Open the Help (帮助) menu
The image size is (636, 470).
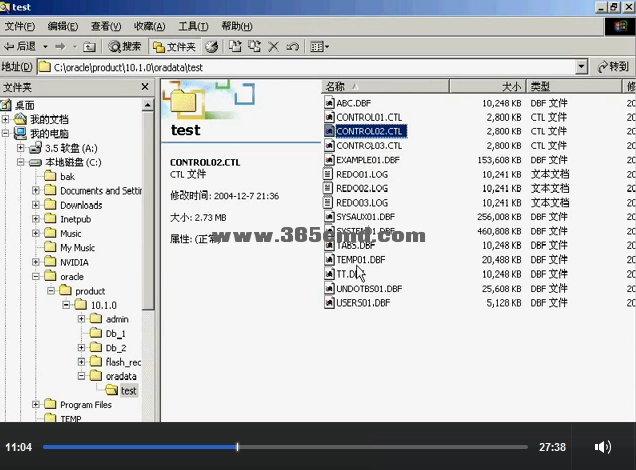(237, 26)
